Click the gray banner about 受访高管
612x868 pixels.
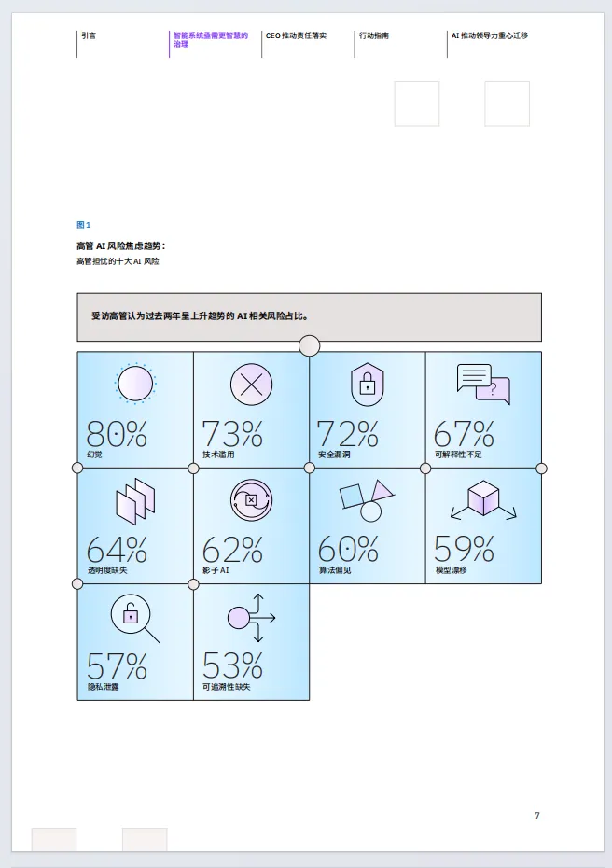pyautogui.click(x=309, y=316)
